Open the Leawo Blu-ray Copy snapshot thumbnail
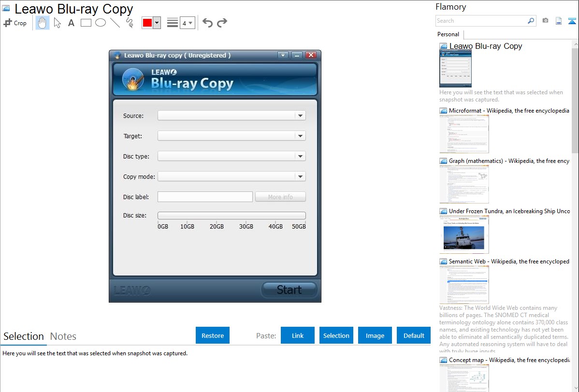This screenshot has height=392, width=579. tap(455, 69)
